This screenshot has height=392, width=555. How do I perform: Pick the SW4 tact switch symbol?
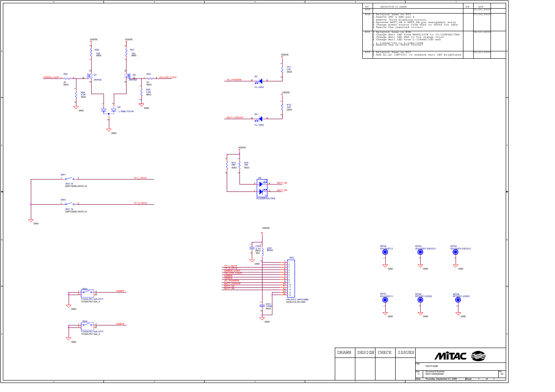(88, 325)
